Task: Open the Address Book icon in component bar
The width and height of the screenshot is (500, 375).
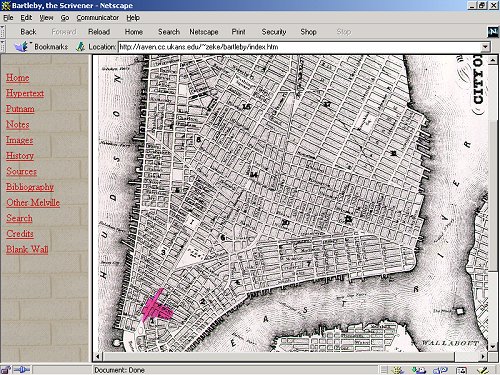Action: tap(461, 370)
